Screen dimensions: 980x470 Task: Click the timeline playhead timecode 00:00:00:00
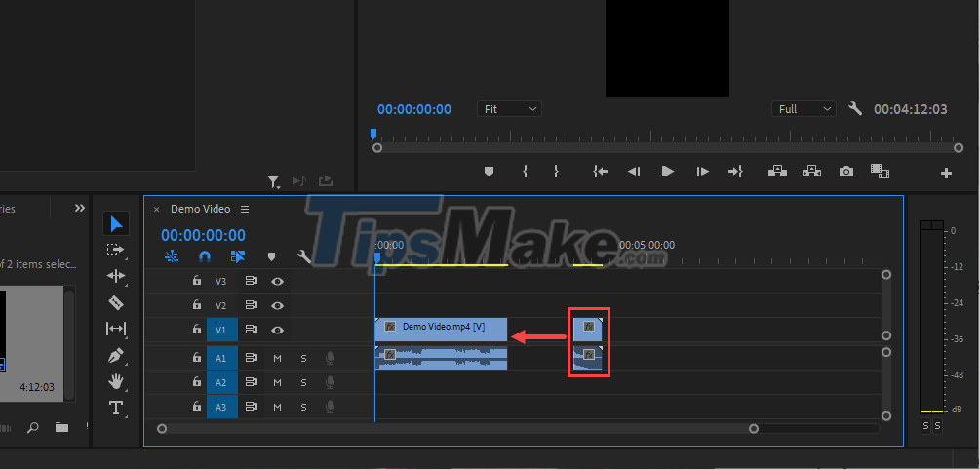203,236
